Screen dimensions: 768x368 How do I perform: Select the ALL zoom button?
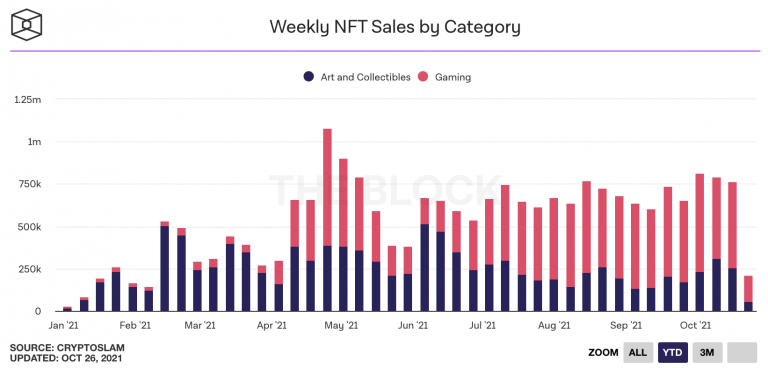(x=638, y=352)
